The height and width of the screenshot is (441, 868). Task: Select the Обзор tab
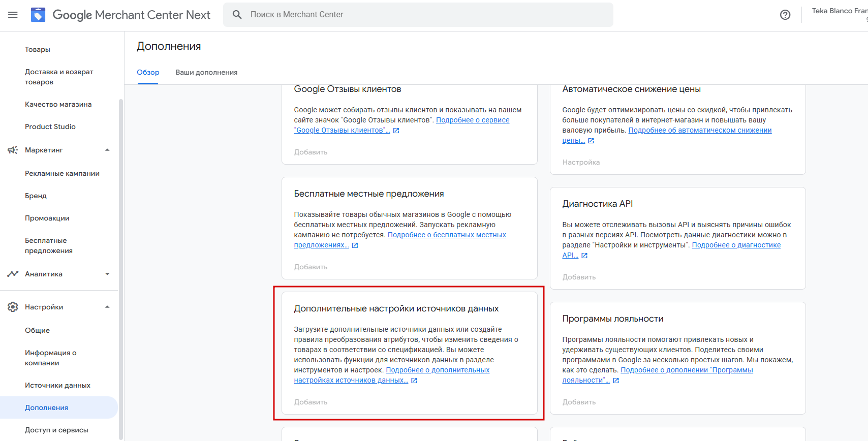click(148, 72)
